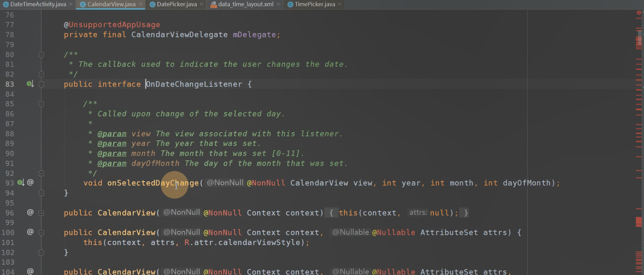Click the CalendarView constructor name on line 104
Viewport: 644px width, 275px height.
coord(127,271)
